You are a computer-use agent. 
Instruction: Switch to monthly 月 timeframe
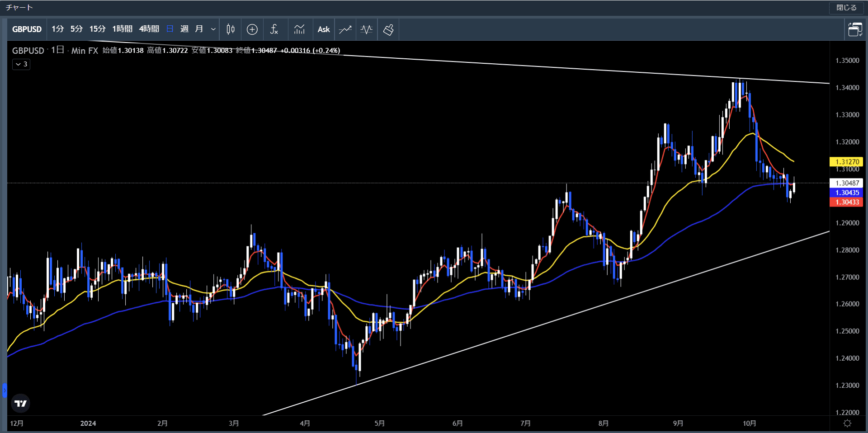coord(199,29)
